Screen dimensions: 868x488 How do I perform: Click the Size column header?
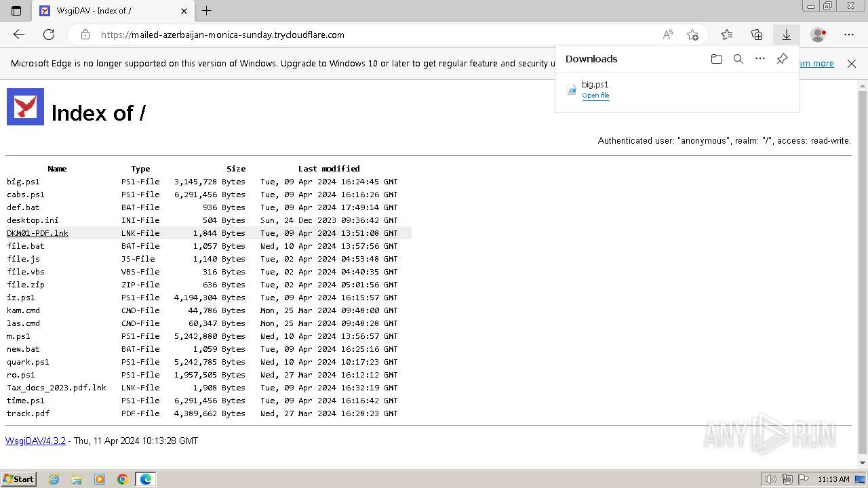[x=236, y=169]
